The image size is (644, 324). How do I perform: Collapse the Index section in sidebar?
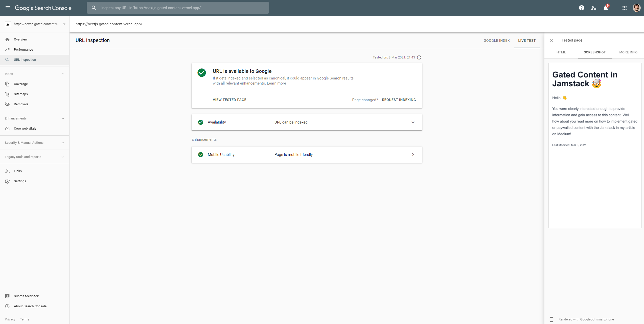coord(63,74)
